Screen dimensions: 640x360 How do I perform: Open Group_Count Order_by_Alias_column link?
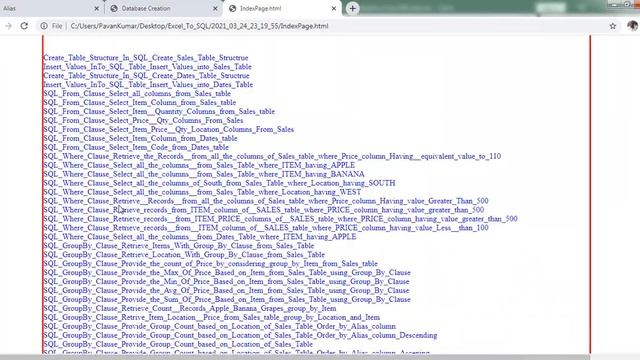219,327
